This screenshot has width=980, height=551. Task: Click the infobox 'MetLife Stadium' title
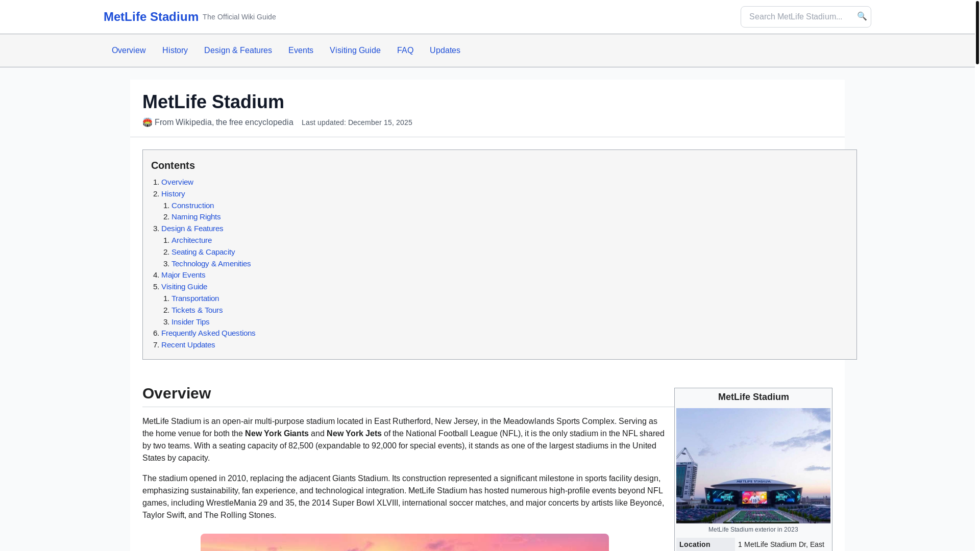[753, 397]
